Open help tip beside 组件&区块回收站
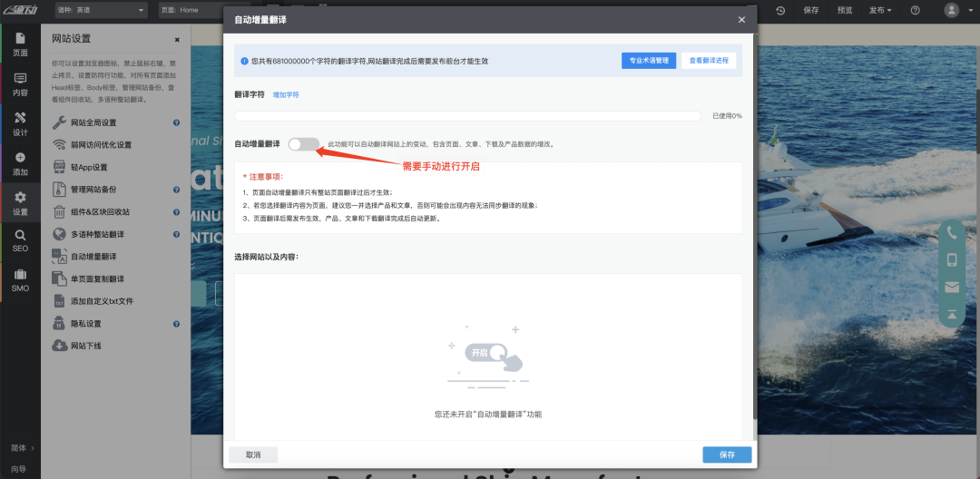This screenshot has height=479, width=980. [x=177, y=211]
